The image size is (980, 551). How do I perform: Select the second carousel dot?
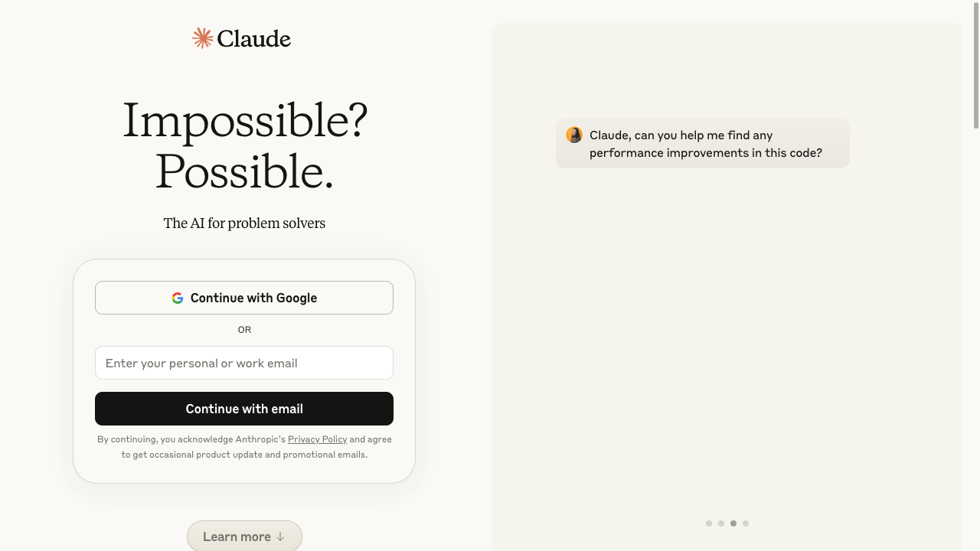tap(721, 523)
